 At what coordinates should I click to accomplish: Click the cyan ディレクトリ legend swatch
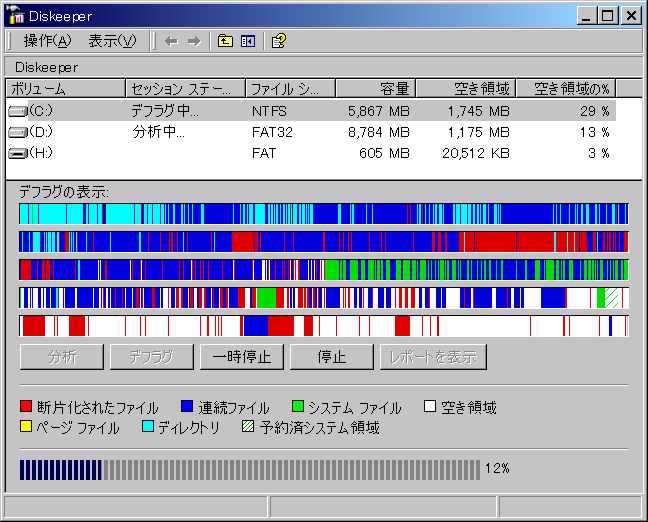(x=148, y=426)
